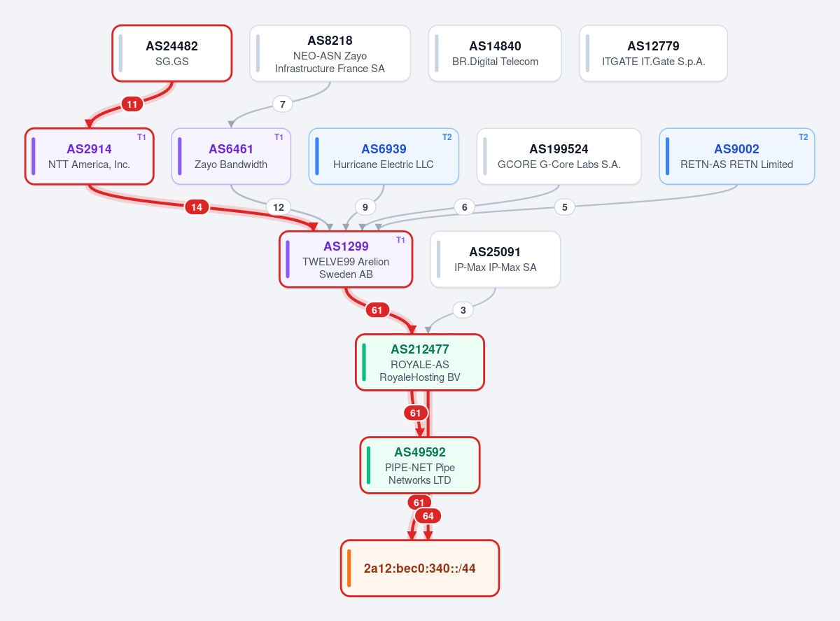Click the red edge label 11

pyautogui.click(x=132, y=104)
